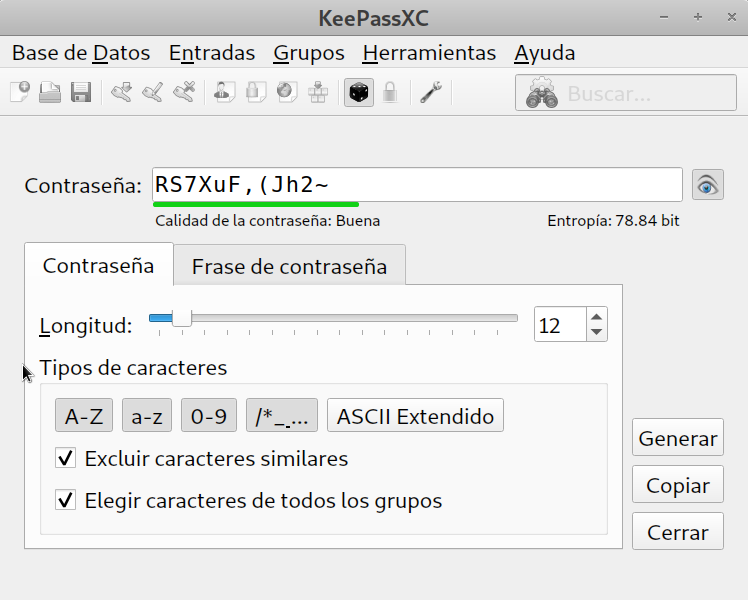Click the generated password text field
This screenshot has height=600, width=748.
[417, 185]
